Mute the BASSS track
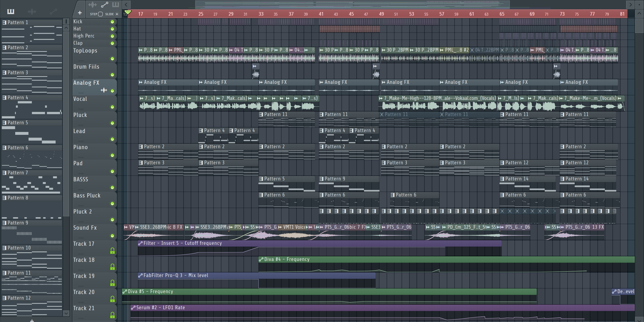644x322 pixels. tap(112, 188)
